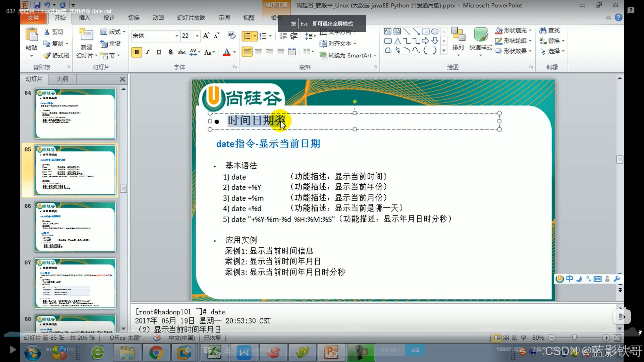Select slide 87 thumbnail

(x=75, y=284)
